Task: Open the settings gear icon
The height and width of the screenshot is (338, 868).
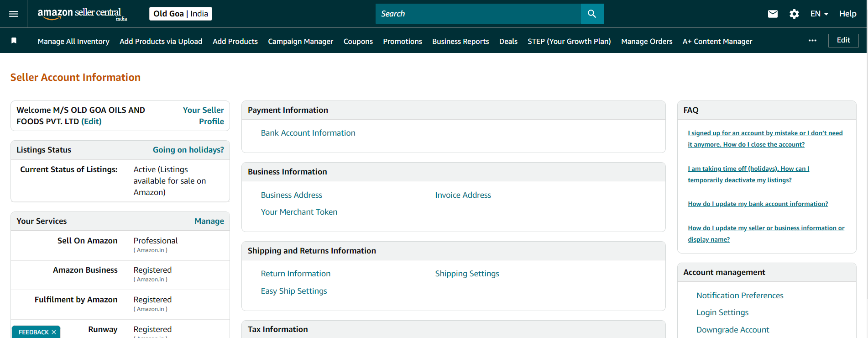Action: pos(794,14)
